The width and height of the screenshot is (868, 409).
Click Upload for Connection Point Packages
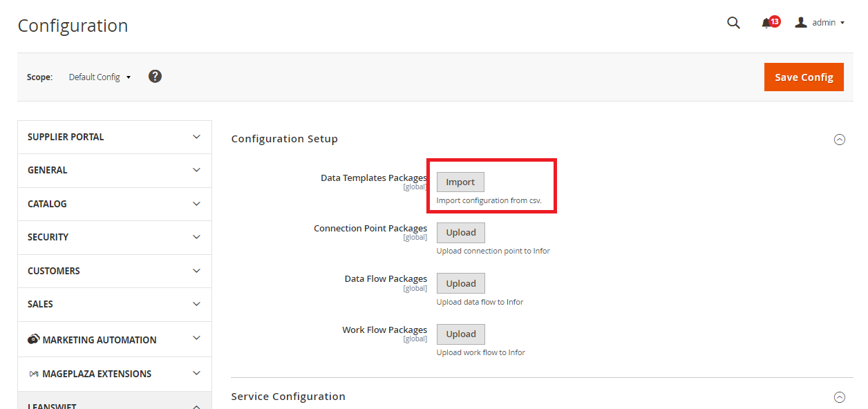(x=461, y=233)
